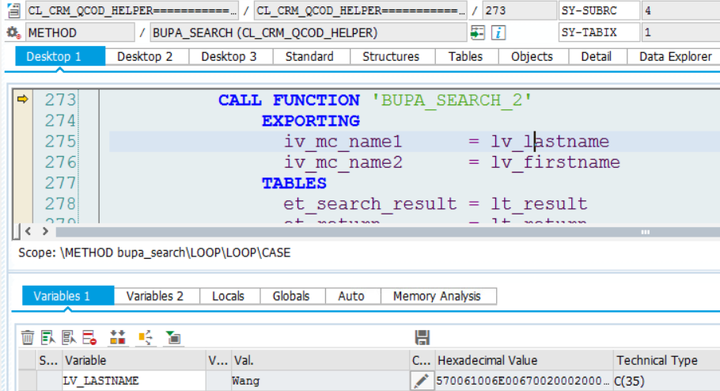Click the LV_LASTNAME variable name cell
The width and height of the screenshot is (720, 391).
pyautogui.click(x=134, y=381)
